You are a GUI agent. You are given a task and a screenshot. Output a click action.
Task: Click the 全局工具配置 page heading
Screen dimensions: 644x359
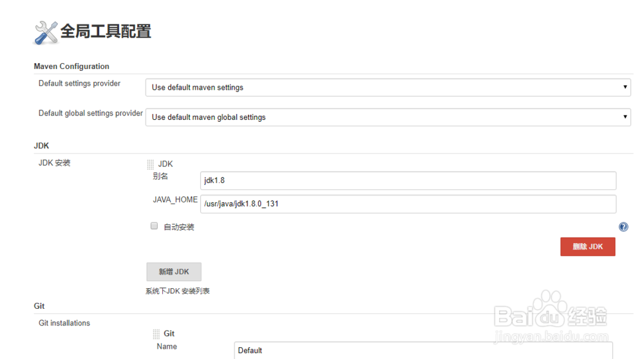pyautogui.click(x=106, y=32)
